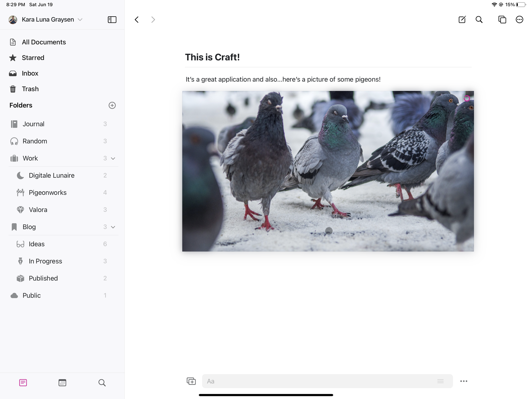This screenshot has width=532, height=399.
Task: Click the Ideas glasses icon
Action: pyautogui.click(x=20, y=244)
